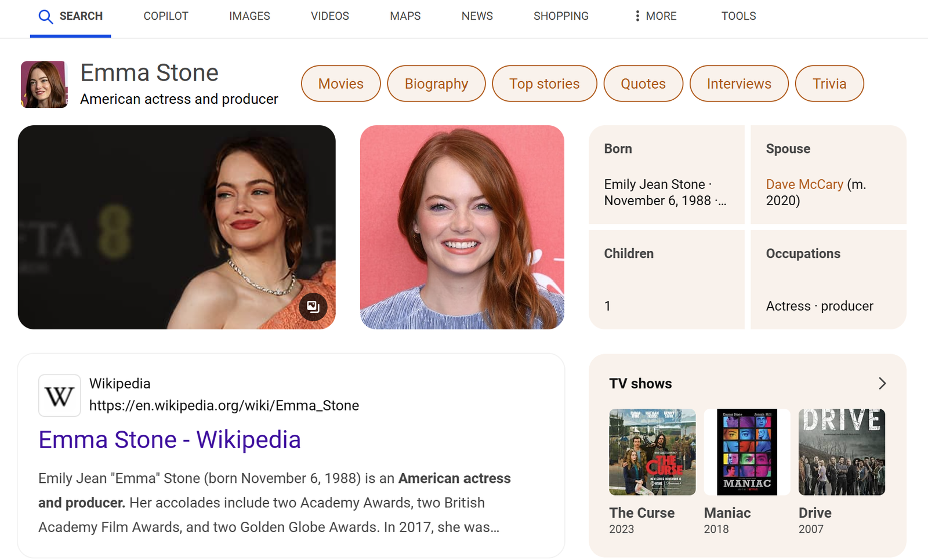
Task: Click the Wikipedia W logo icon
Action: [59, 396]
